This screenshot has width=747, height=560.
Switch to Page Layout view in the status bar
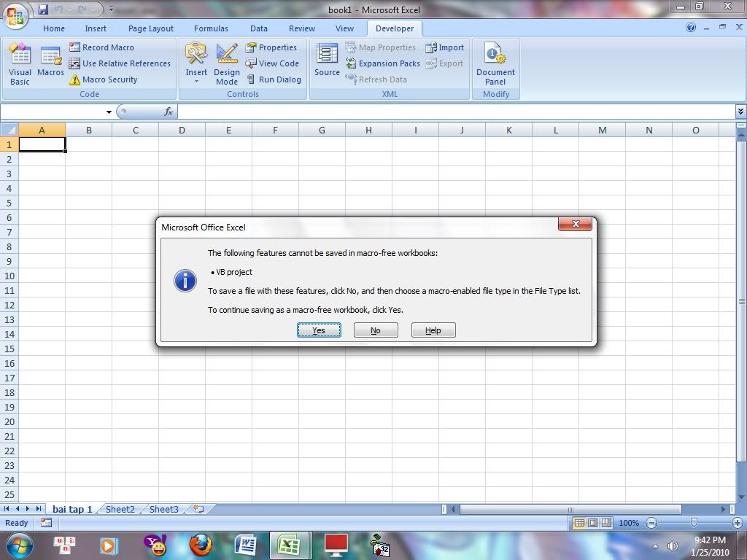click(592, 523)
